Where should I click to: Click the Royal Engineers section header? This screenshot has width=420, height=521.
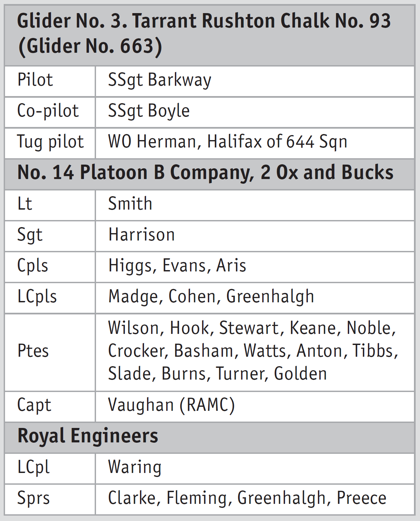88,436
